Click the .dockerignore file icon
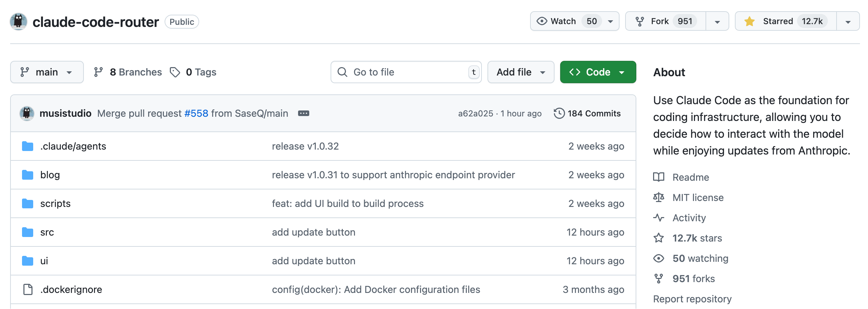 pyautogui.click(x=28, y=289)
